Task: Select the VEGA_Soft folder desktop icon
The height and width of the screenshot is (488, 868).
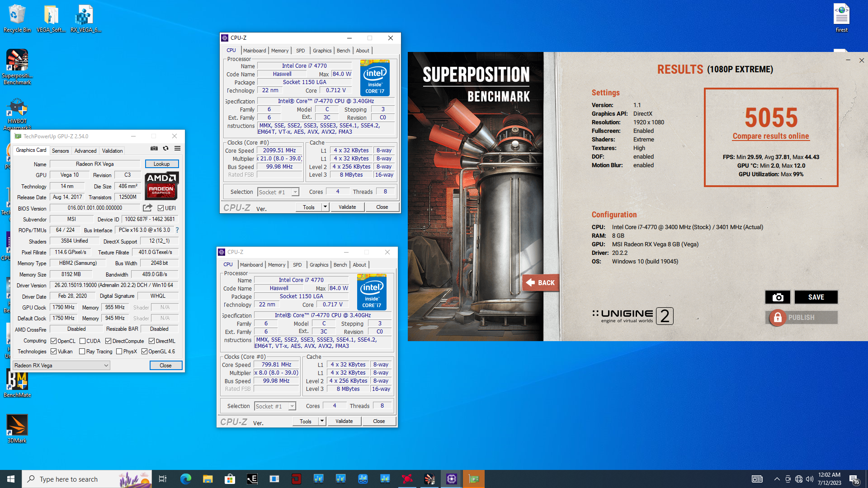Action: 51,19
